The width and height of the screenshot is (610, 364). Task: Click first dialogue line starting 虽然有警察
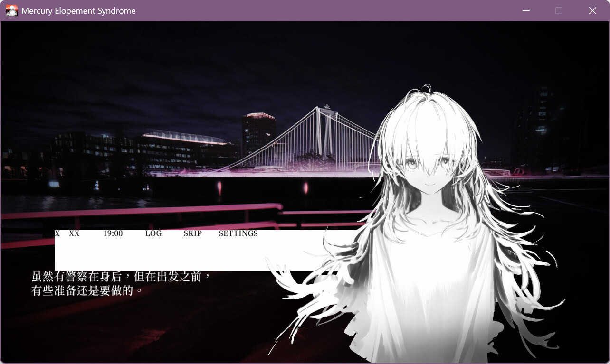pos(121,276)
